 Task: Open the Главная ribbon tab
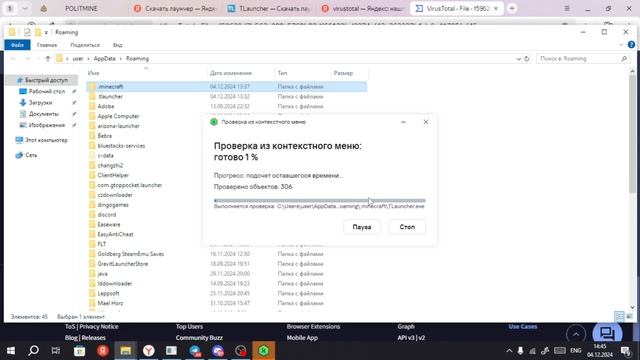[47, 45]
